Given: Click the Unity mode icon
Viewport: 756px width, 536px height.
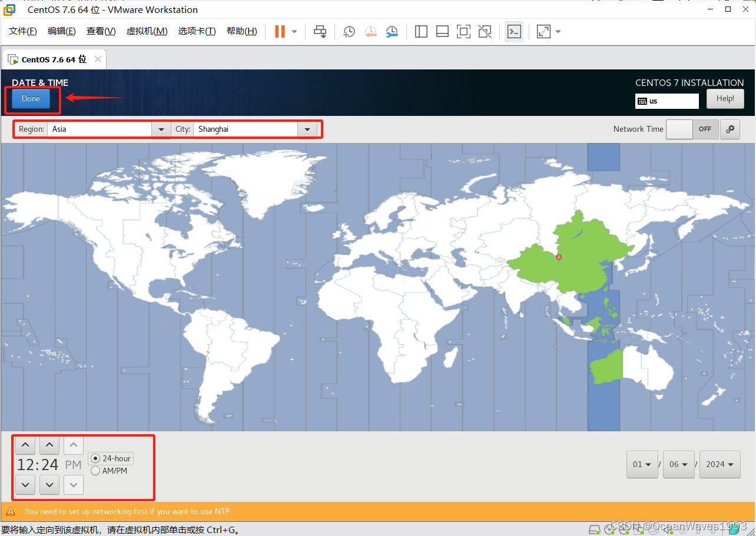Looking at the screenshot, I should click(485, 31).
